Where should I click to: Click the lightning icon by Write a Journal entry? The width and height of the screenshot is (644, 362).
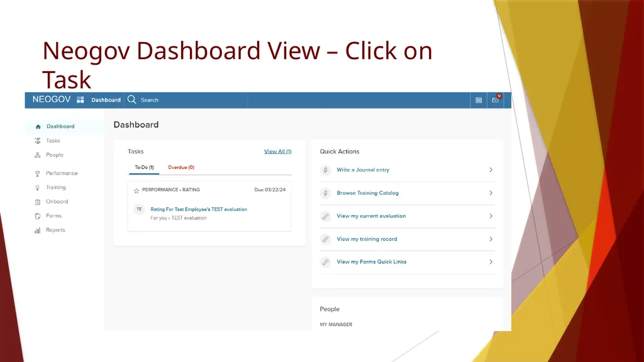click(325, 170)
